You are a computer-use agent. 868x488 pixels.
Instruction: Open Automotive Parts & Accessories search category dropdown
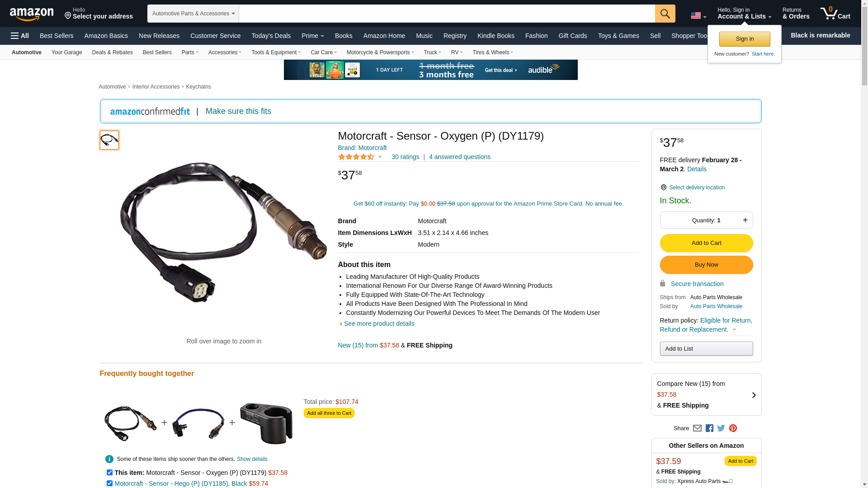tap(193, 14)
